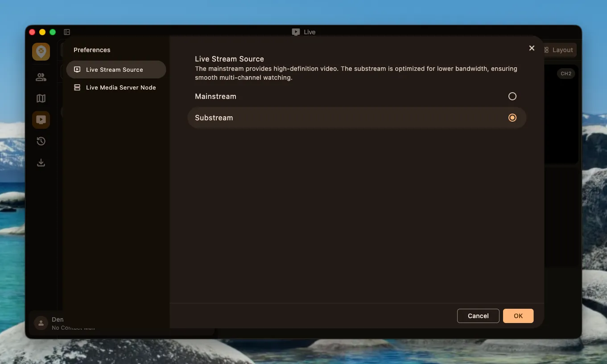This screenshot has height=364, width=607.
Task: Open the contacts people icon in sidebar
Action: (41, 77)
